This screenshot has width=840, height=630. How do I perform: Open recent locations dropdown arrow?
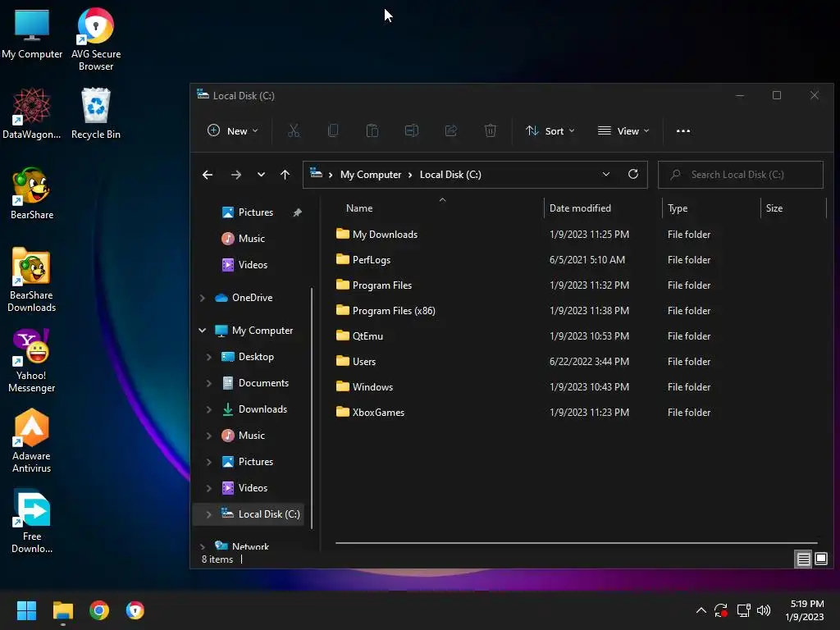pos(261,175)
